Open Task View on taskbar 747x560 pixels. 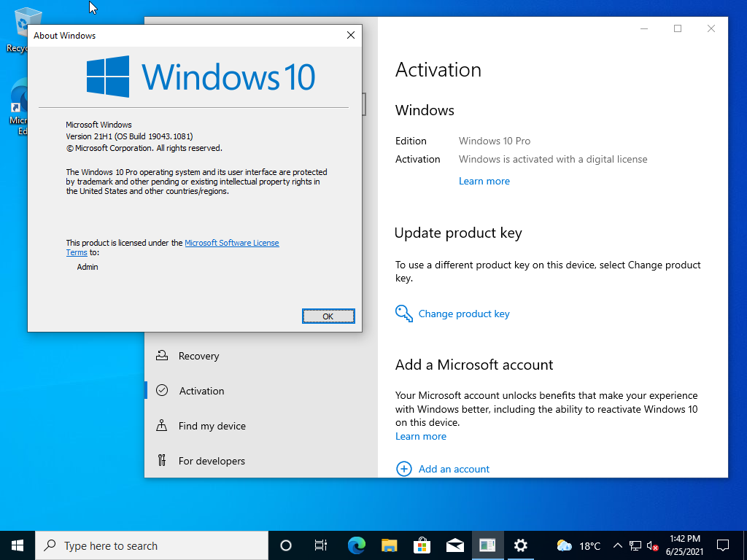[x=320, y=545]
